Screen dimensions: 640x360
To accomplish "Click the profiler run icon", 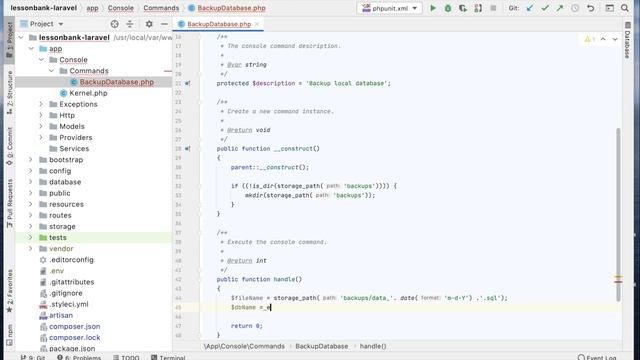I will [478, 8].
